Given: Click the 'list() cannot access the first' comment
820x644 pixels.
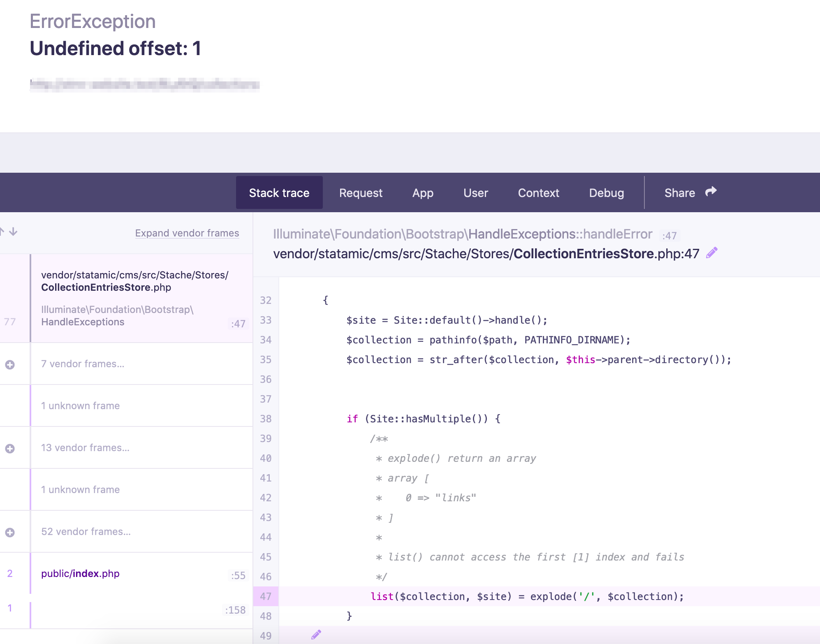Looking at the screenshot, I should click(x=530, y=557).
